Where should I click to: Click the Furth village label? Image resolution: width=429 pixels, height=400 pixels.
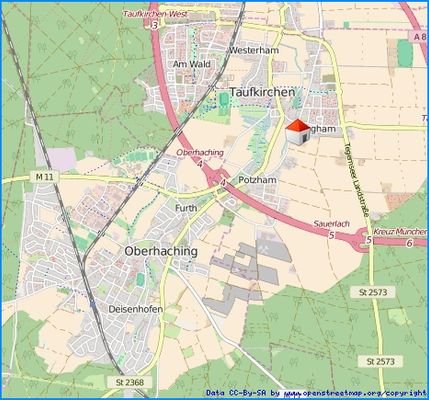(186, 208)
